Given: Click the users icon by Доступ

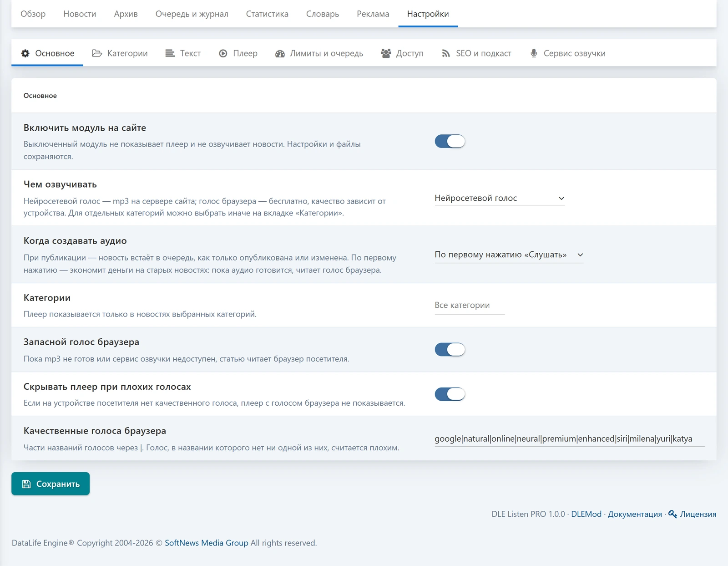Looking at the screenshot, I should pos(386,53).
